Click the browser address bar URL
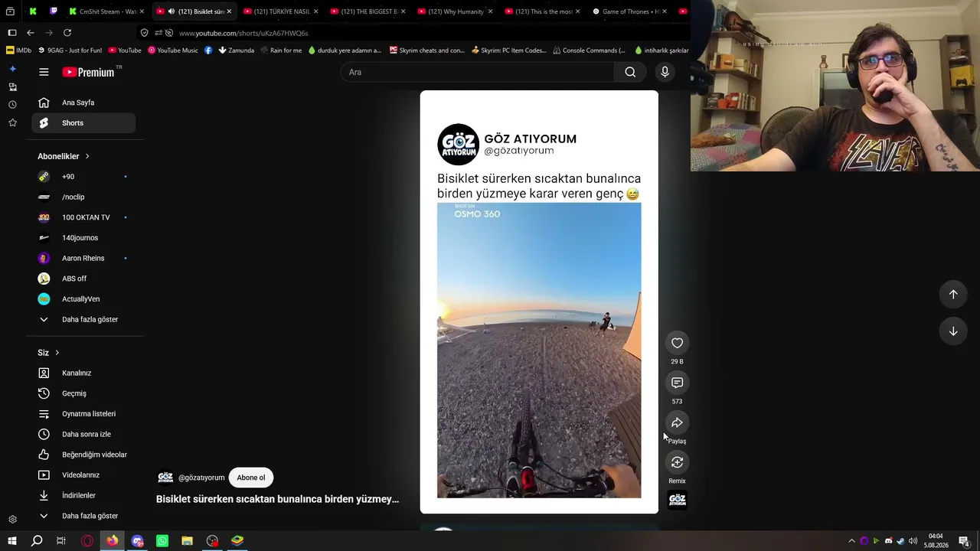 pos(243,33)
